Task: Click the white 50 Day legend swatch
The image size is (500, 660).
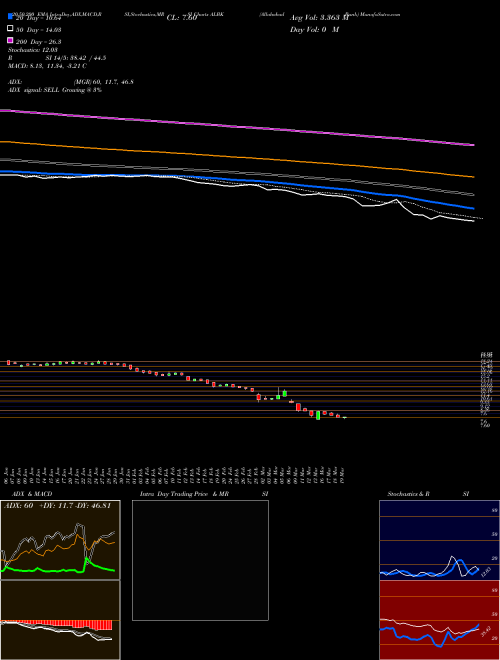Action: click(10, 29)
